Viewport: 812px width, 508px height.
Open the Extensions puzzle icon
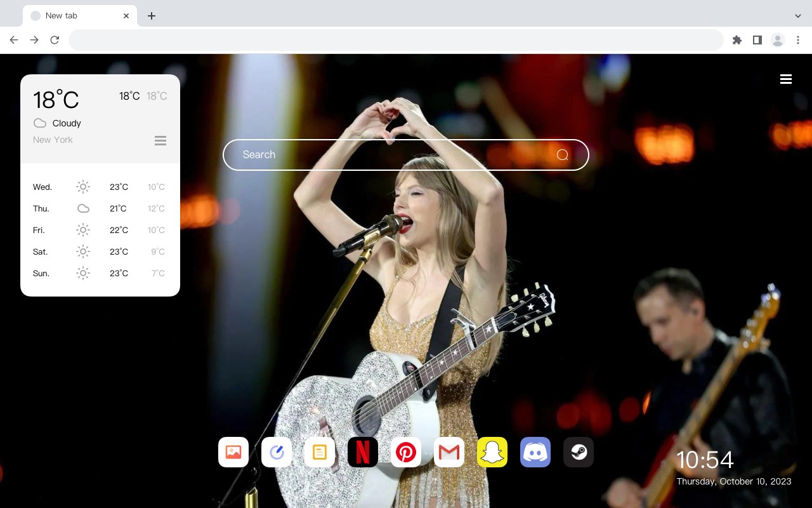coord(737,40)
